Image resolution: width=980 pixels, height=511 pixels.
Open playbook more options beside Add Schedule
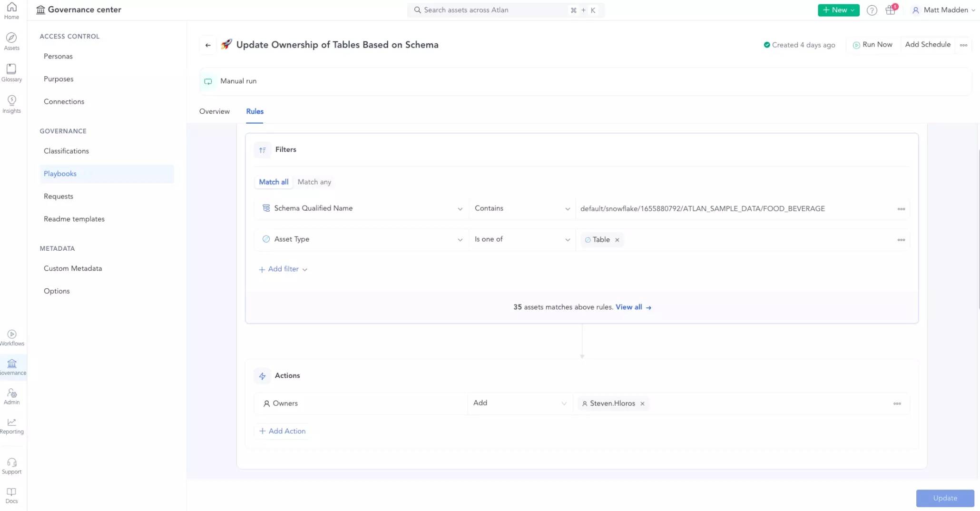point(963,45)
